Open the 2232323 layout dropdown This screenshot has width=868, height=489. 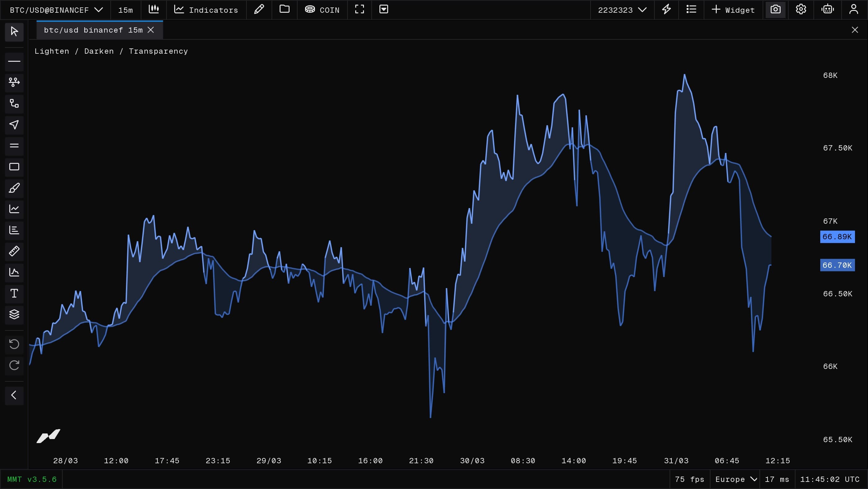point(622,10)
